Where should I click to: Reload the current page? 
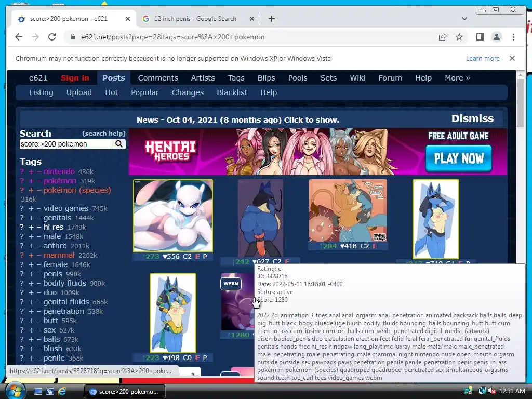[51, 37]
